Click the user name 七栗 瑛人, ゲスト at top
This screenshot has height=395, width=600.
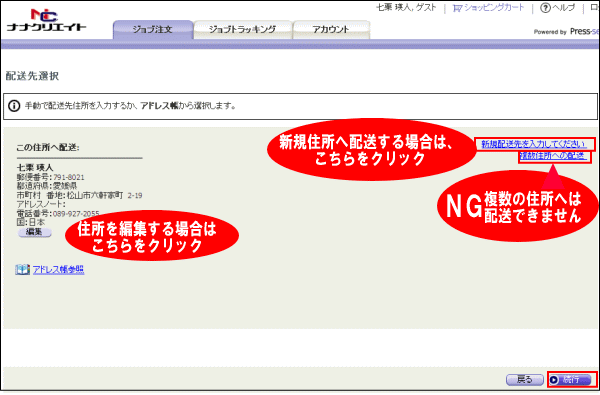tap(406, 8)
